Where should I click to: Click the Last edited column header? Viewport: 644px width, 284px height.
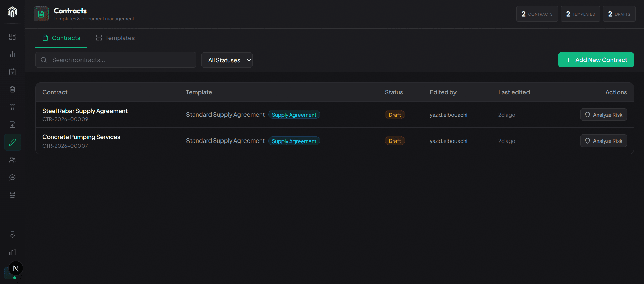(x=514, y=92)
